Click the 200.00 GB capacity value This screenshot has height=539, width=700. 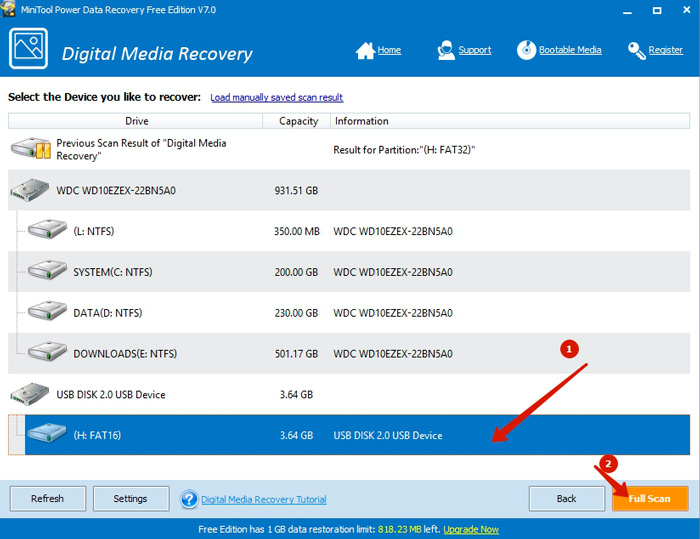coord(296,272)
